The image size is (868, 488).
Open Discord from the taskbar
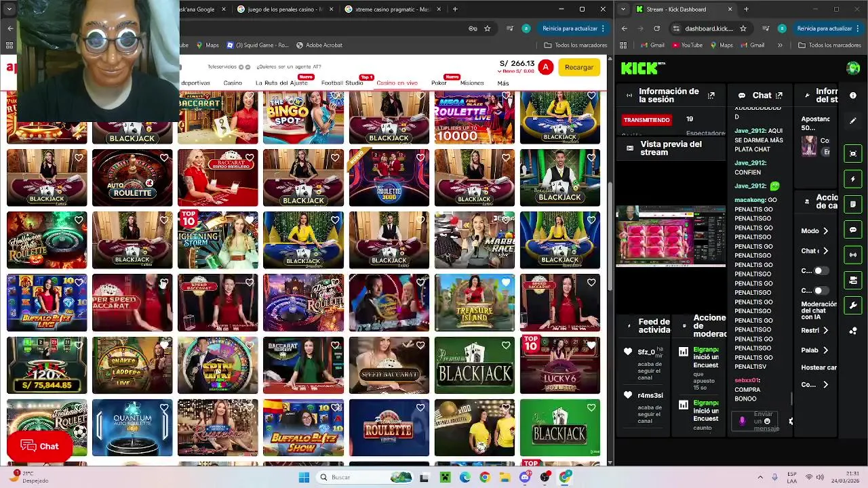coord(525,477)
